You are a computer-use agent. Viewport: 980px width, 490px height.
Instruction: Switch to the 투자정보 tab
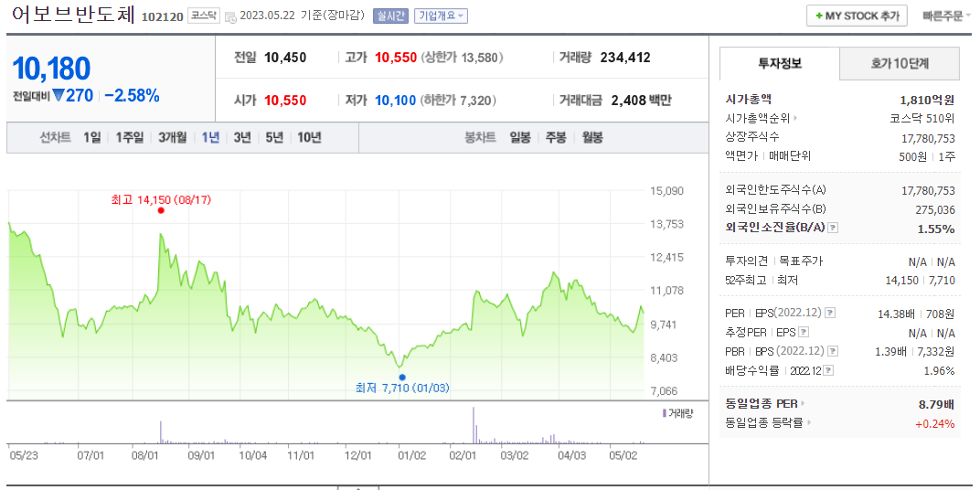[780, 63]
